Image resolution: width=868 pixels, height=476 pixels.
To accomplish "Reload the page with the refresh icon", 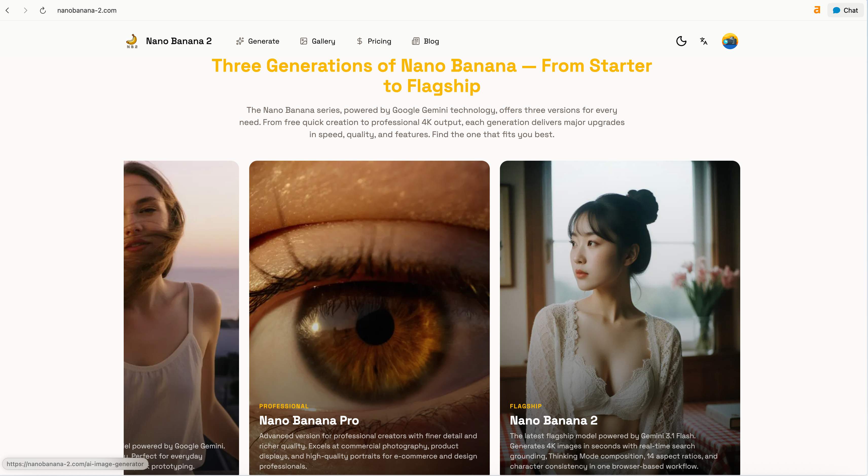I will [x=43, y=10].
